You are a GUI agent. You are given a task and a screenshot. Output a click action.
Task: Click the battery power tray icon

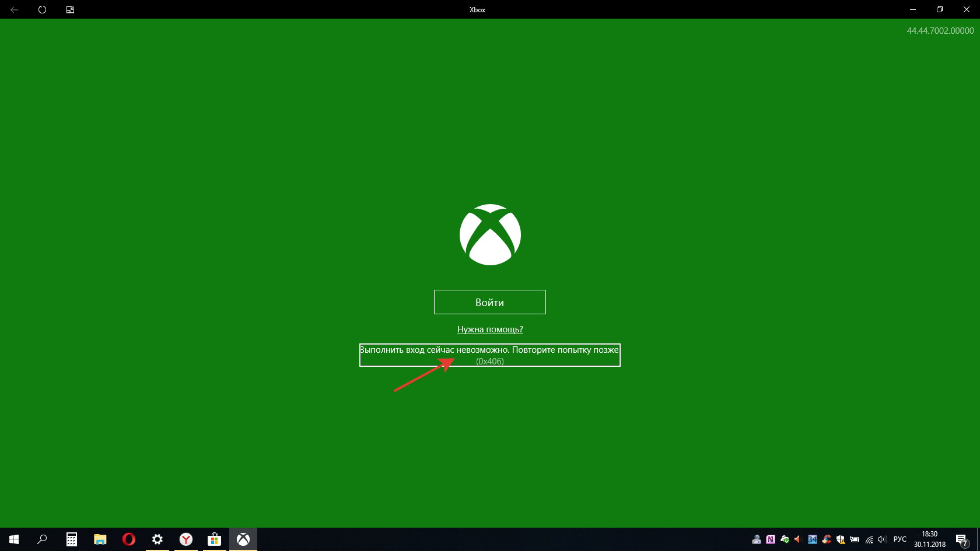tap(855, 539)
